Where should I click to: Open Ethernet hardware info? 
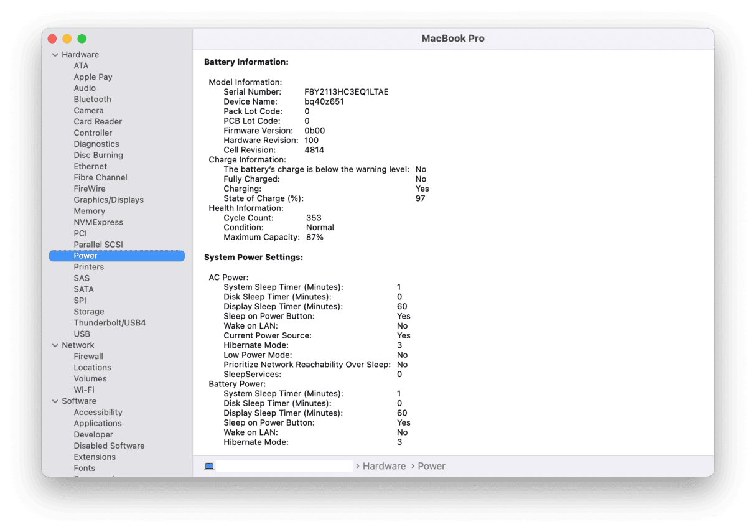(x=91, y=167)
